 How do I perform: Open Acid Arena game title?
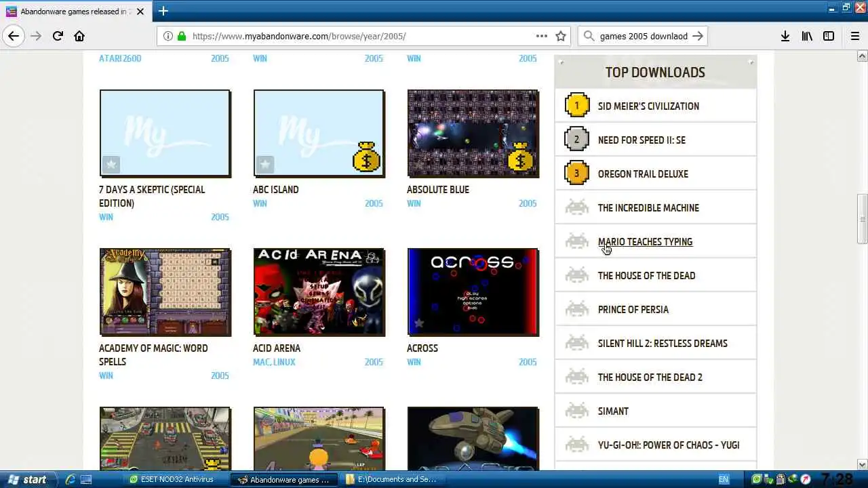click(x=277, y=348)
